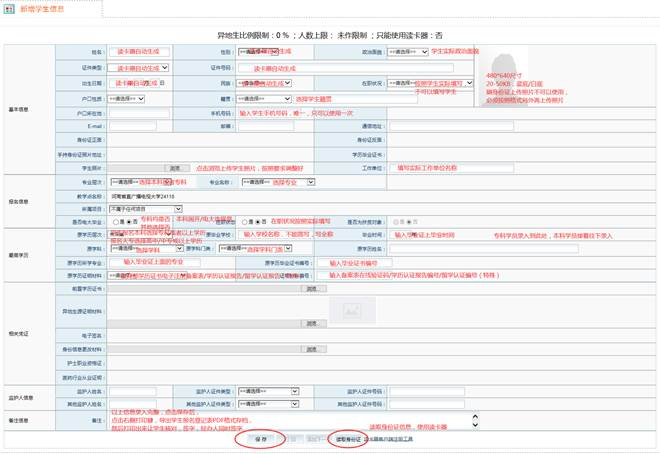Click the 新增学生信息 header icon

(x=10, y=9)
